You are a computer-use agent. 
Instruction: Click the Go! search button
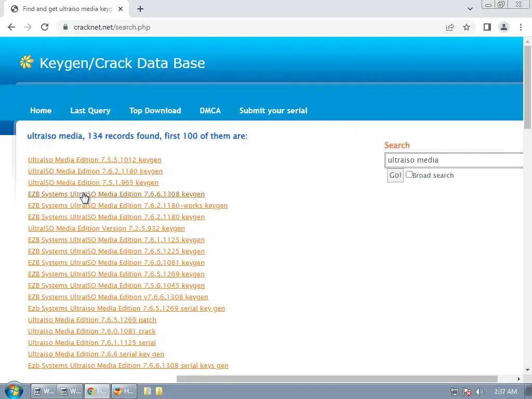395,176
